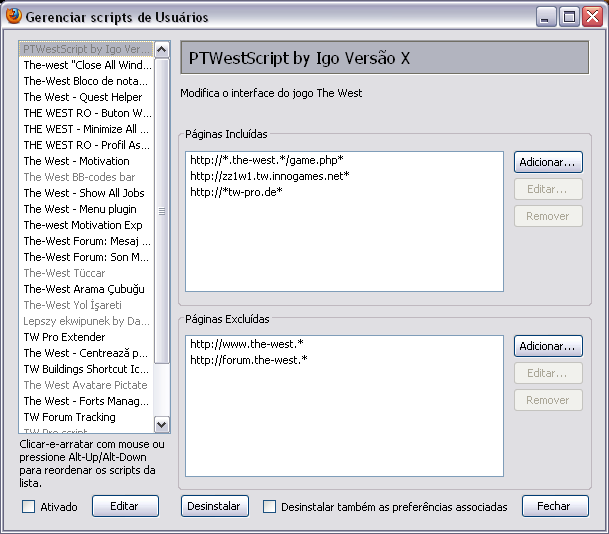609x534 pixels.
Task: Select excluded page http://forum.the-west.*
Action: pyautogui.click(x=344, y=360)
